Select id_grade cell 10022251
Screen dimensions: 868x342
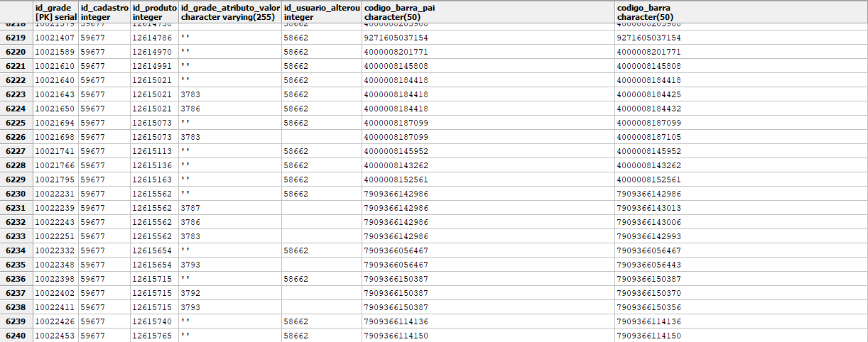tap(55, 236)
